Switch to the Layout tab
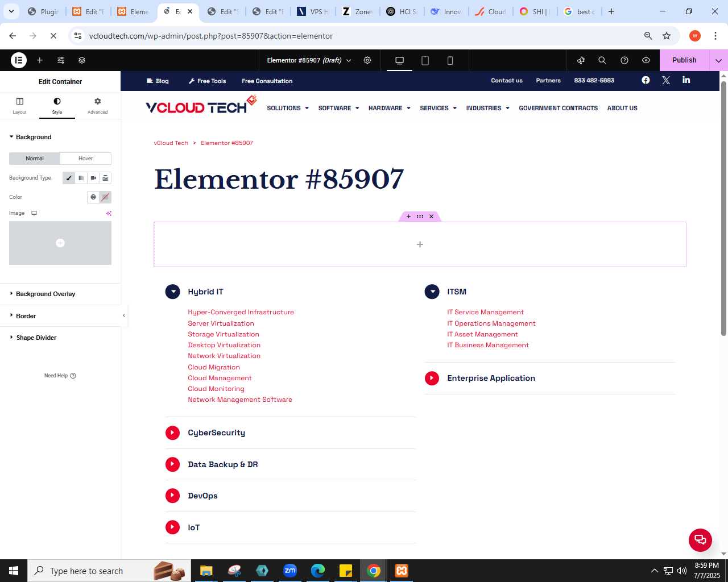Screen dimensions: 728x582 [x=19, y=105]
